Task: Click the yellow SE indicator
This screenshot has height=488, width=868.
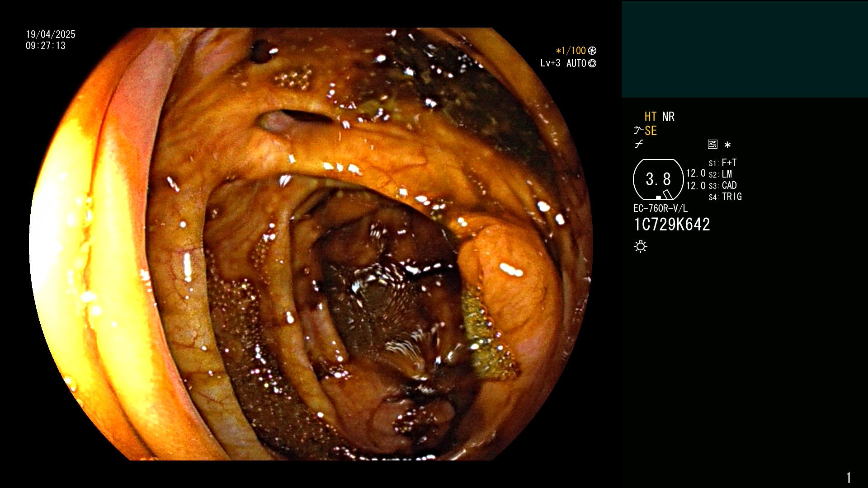Action: 651,131
